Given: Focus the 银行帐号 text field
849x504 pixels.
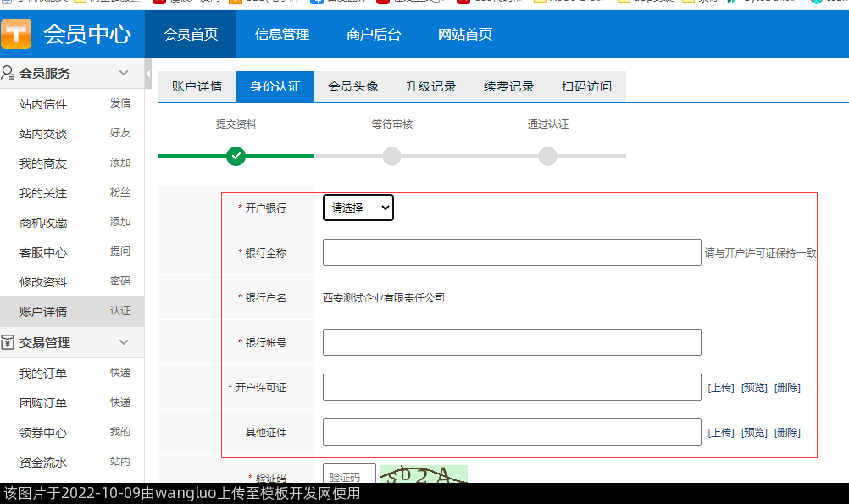Looking at the screenshot, I should coord(512,342).
